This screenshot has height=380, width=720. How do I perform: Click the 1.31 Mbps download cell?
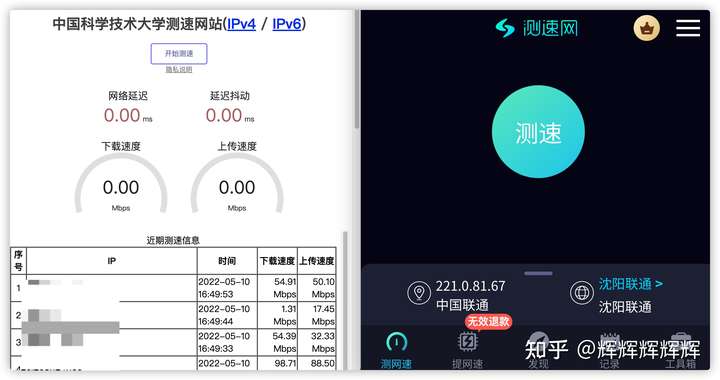pos(277,315)
